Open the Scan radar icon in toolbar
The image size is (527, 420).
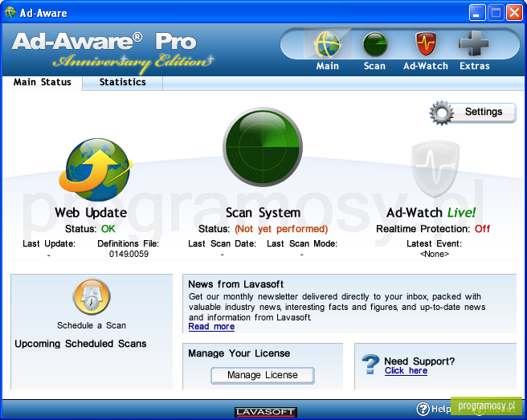click(x=374, y=44)
